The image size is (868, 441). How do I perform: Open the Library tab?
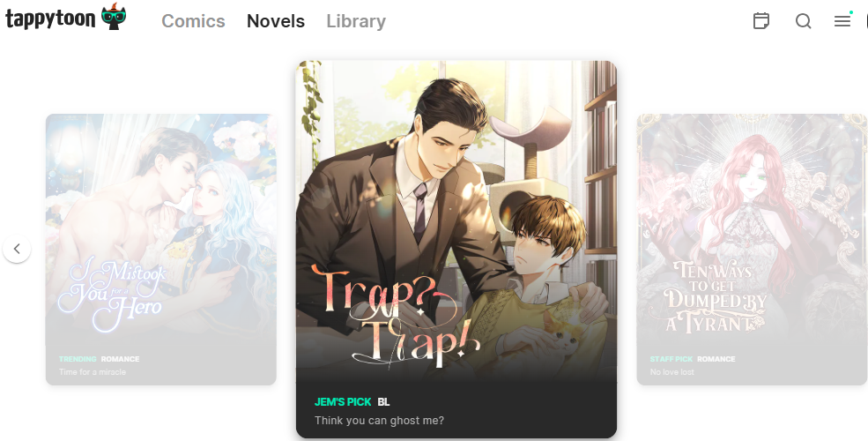pyautogui.click(x=356, y=21)
